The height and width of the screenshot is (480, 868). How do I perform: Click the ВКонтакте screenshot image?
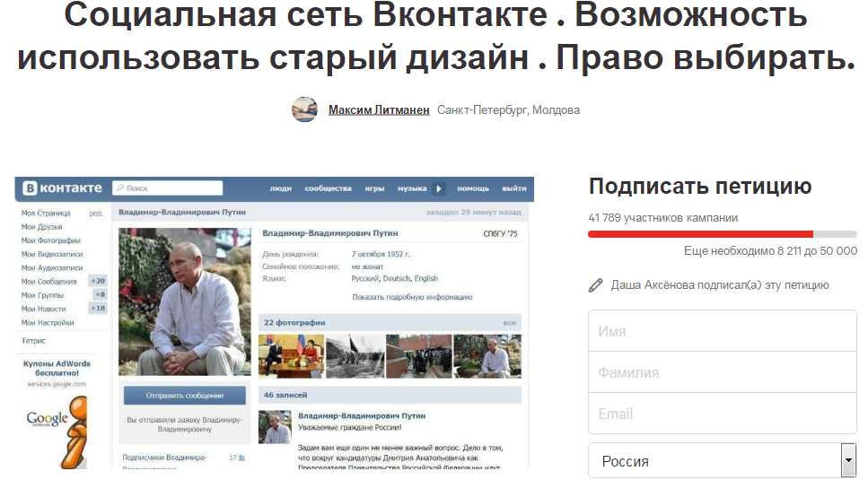pyautogui.click(x=275, y=323)
